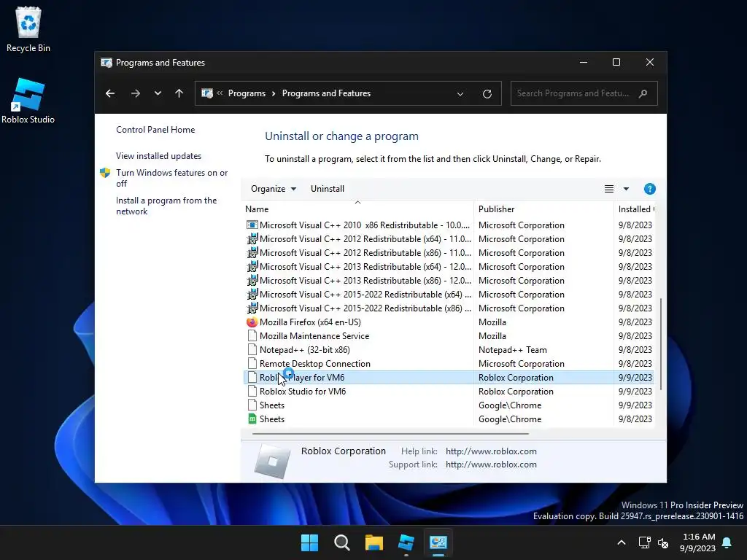
Task: Select Roblox Player for VM6 entry
Action: 449,377
